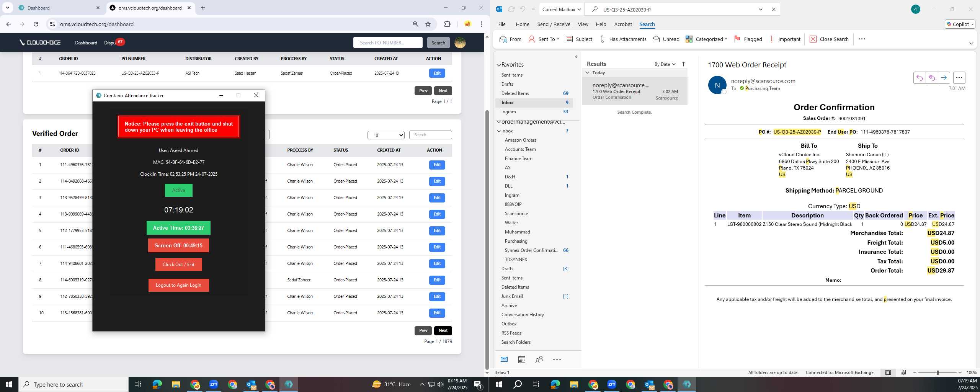Open Dashboard link in CloudChoice nav
The width and height of the screenshot is (980, 392).
pyautogui.click(x=86, y=42)
